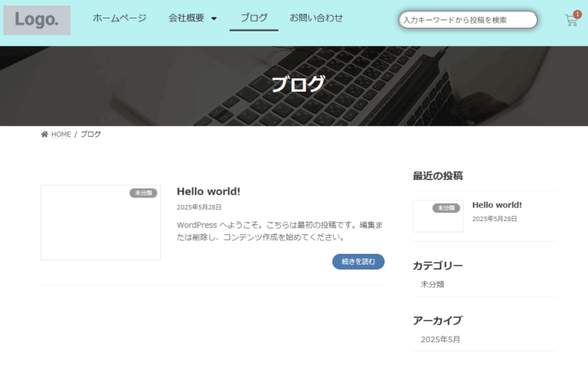
Task: Select the ブログ menu item
Action: (253, 18)
